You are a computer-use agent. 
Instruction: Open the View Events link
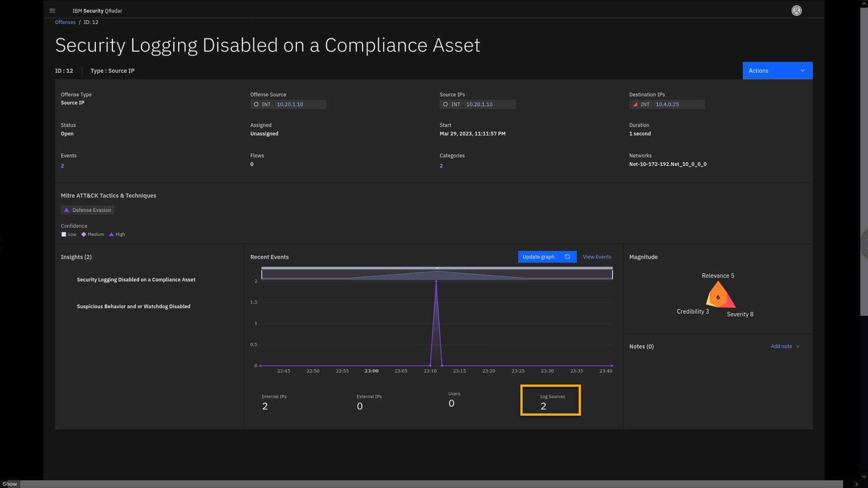597,257
